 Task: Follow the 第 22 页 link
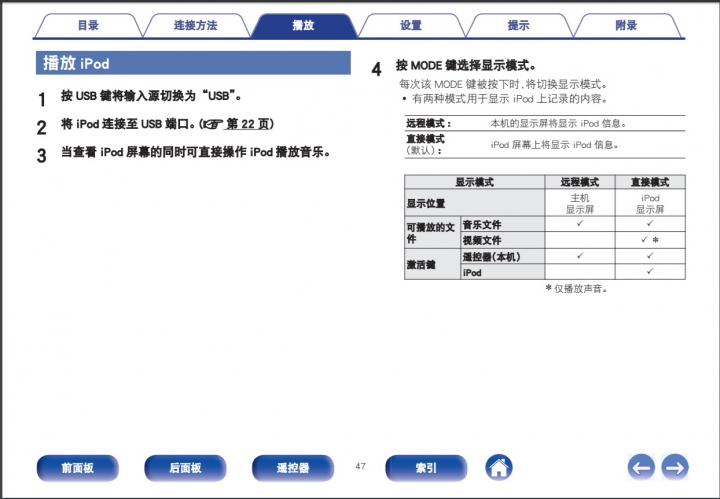(x=248, y=124)
